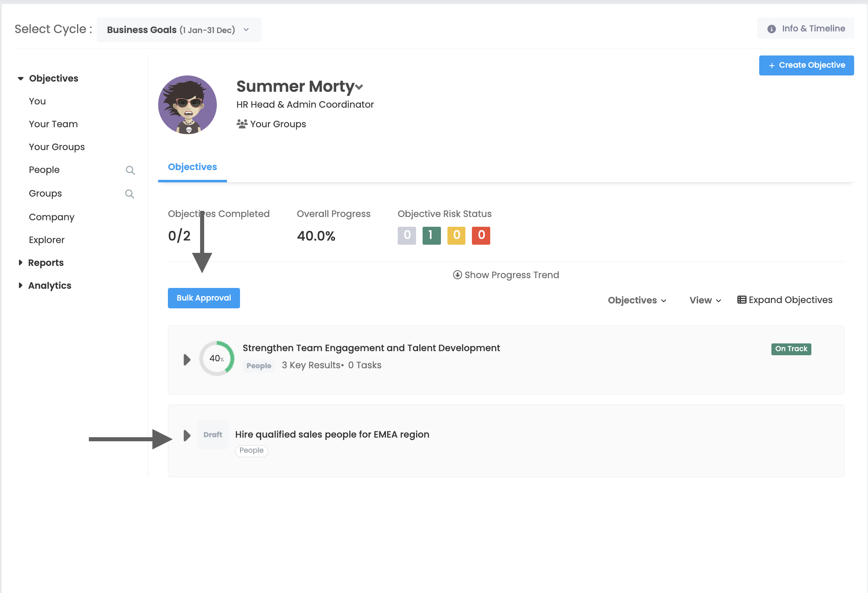Click the 40% progress ring indicator

click(x=216, y=358)
